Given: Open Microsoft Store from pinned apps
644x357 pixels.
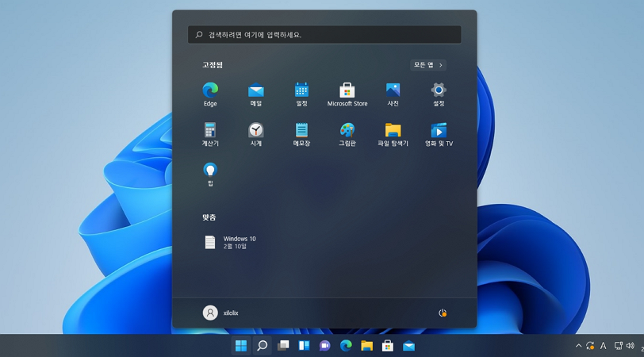Looking at the screenshot, I should pos(347,94).
